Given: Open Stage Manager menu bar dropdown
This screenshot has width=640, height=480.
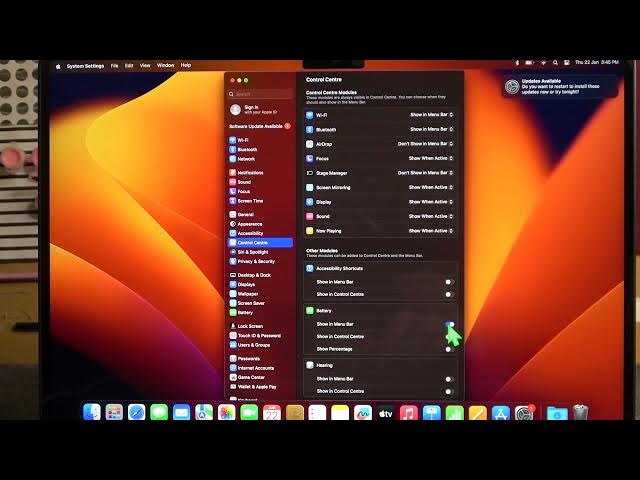Looking at the screenshot, I should point(425,173).
